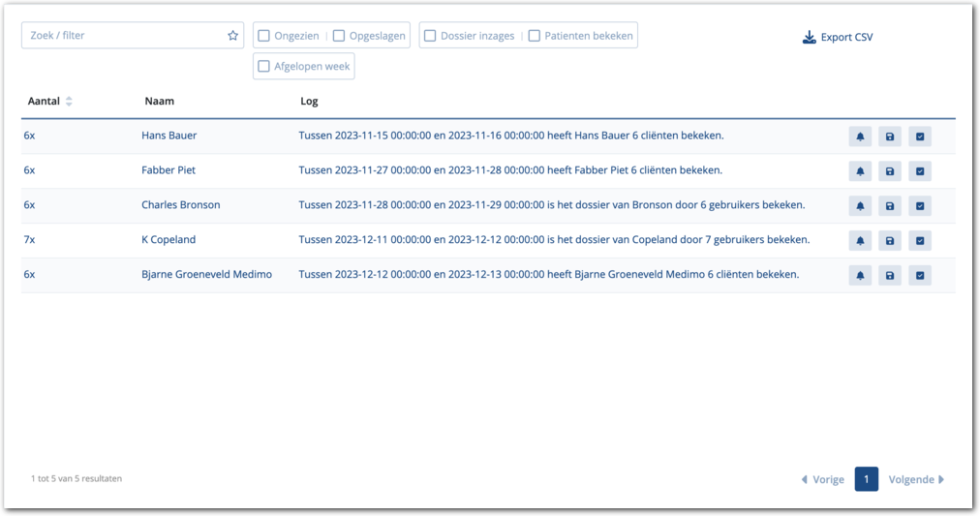Screen dimensions: 980x516
Task: Check the Afgelopen week filter
Action: pyautogui.click(x=263, y=67)
